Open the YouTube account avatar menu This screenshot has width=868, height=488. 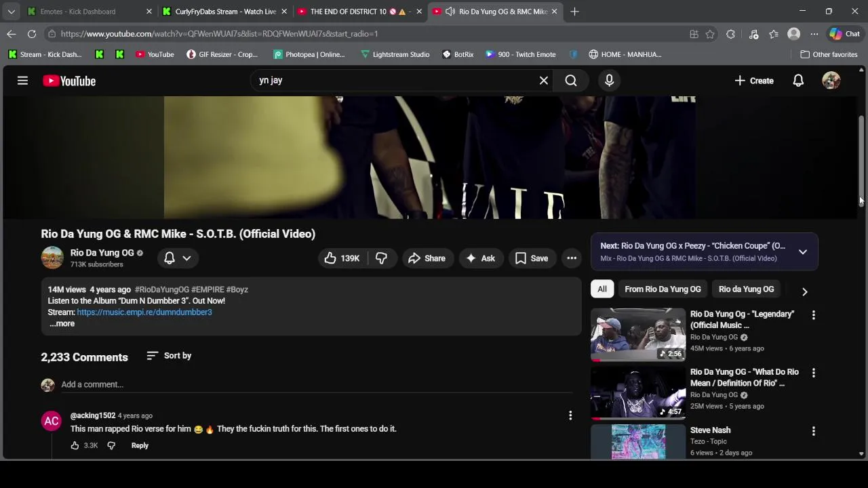point(831,81)
